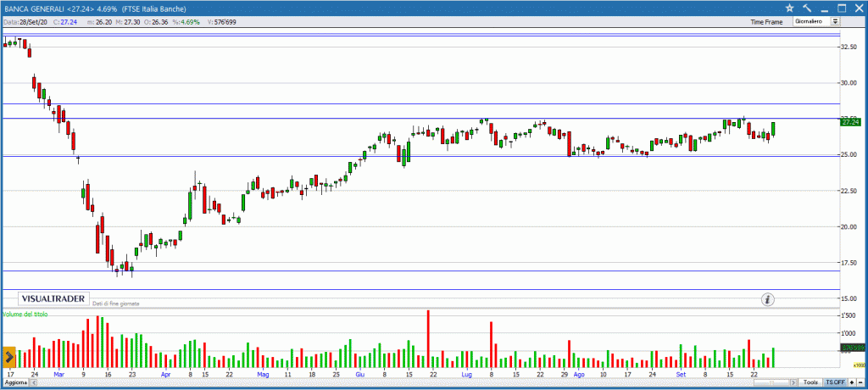868x390 pixels.
Task: Close the chart window
Action: [x=859, y=8]
